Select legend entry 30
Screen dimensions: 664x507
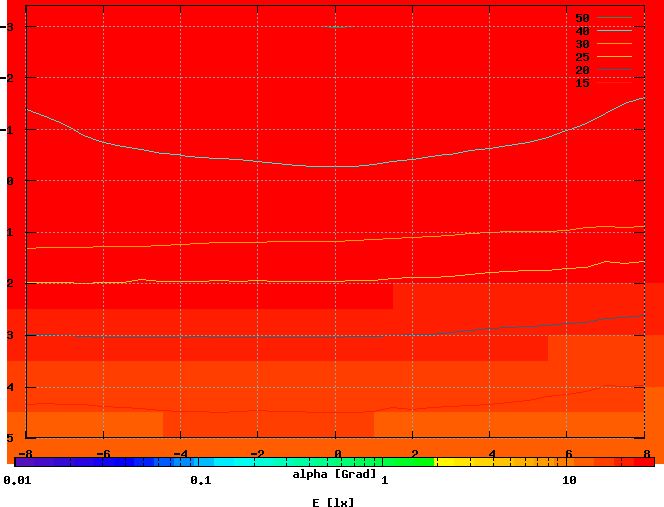[x=583, y=44]
